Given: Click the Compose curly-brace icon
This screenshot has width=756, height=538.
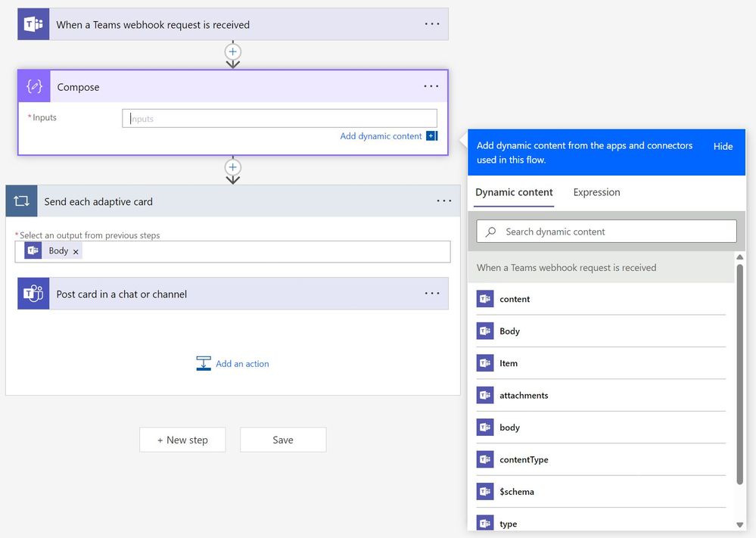Looking at the screenshot, I should [34, 86].
